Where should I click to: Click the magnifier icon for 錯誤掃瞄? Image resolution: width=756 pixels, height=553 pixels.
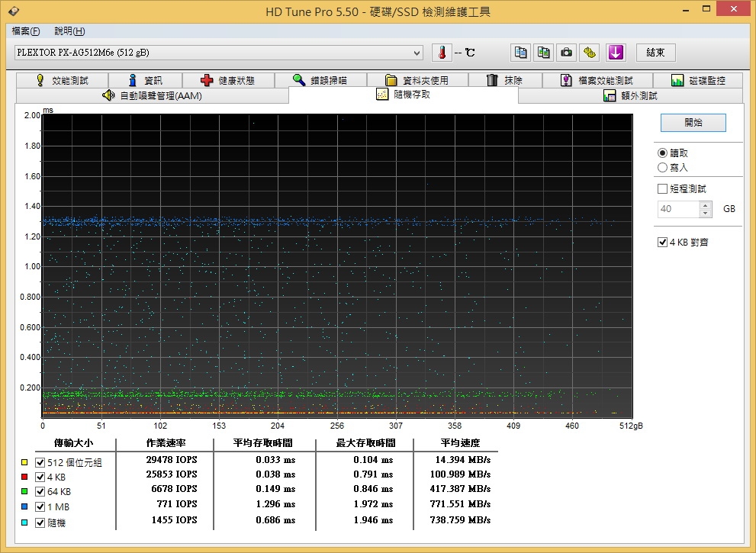coord(299,80)
